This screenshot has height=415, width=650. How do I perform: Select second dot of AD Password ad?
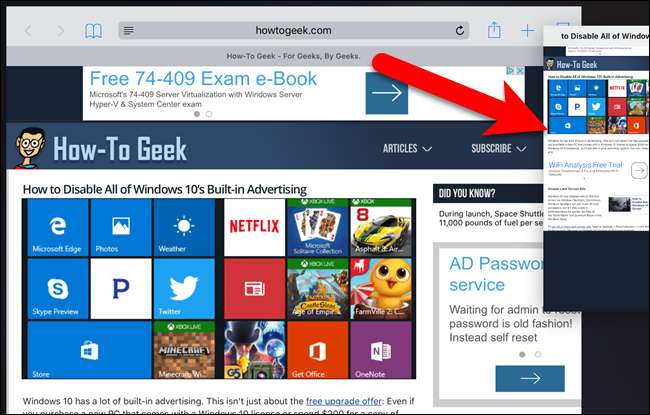coord(538,354)
